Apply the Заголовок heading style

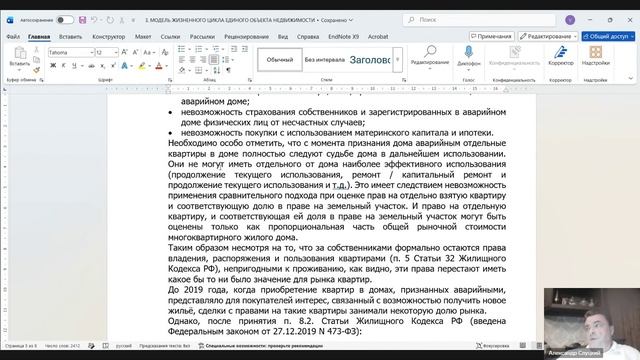(370, 60)
